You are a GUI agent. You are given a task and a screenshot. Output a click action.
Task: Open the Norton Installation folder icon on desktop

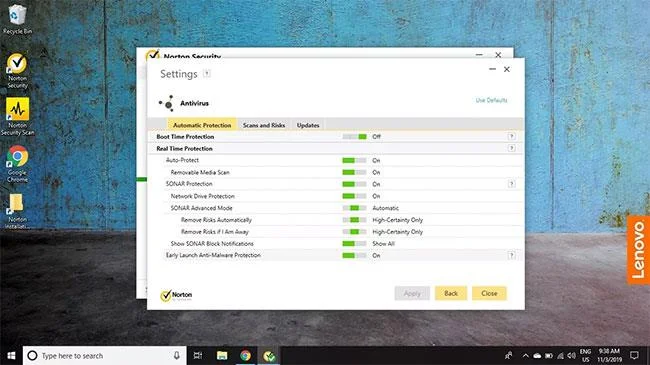tap(17, 211)
